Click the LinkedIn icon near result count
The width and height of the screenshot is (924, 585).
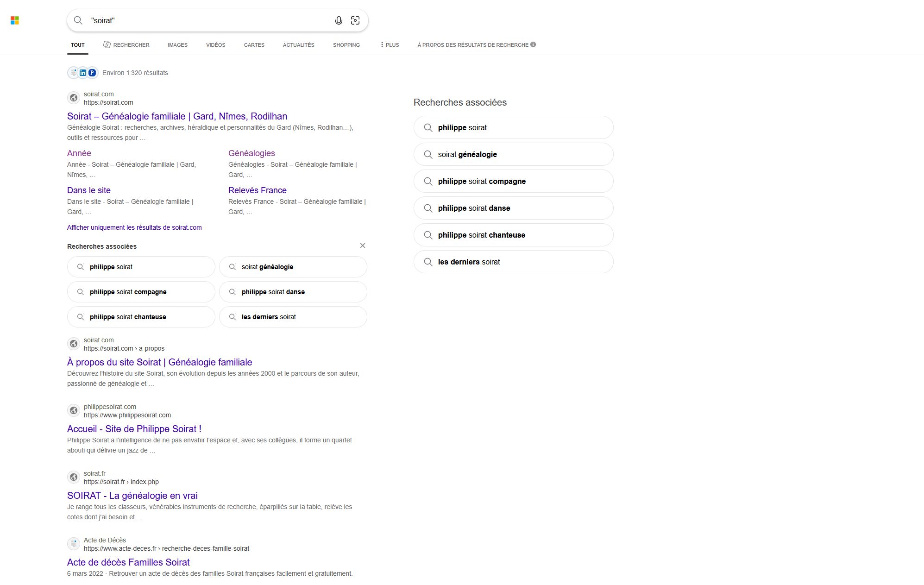tap(83, 73)
